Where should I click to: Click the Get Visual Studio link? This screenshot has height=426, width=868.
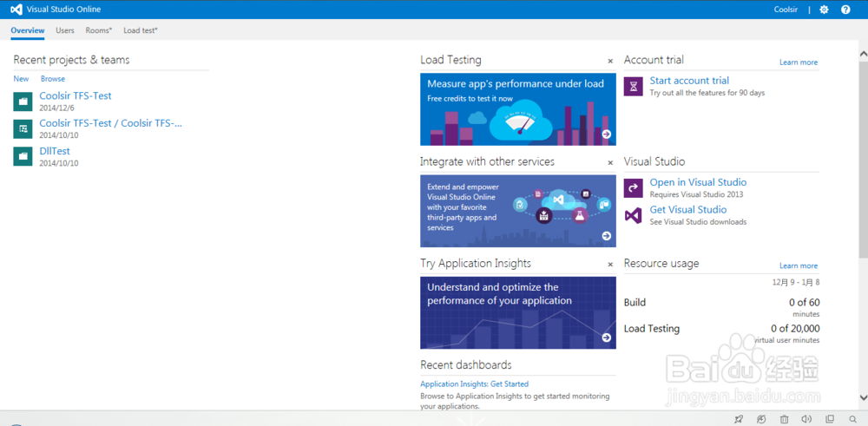coord(688,210)
